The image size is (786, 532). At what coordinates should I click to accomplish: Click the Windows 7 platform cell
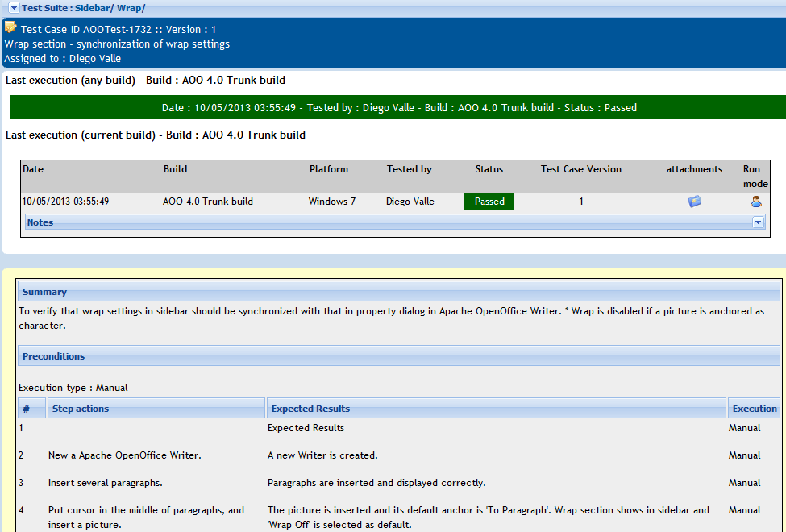pyautogui.click(x=332, y=201)
